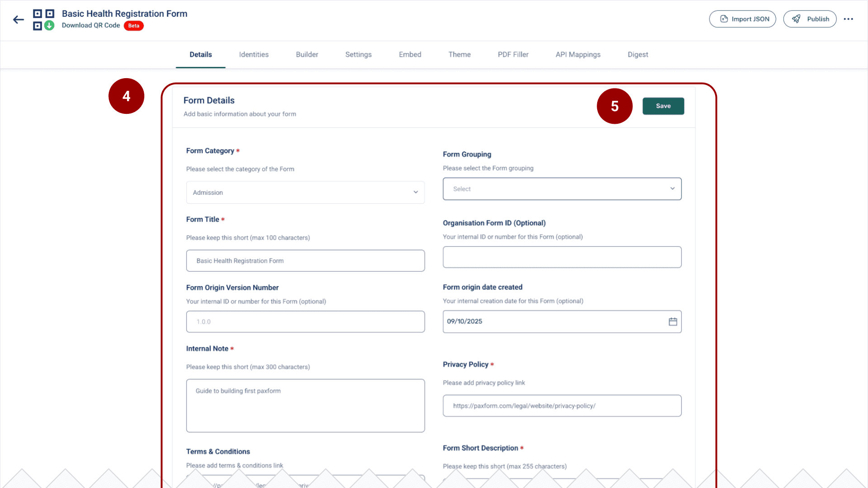Image resolution: width=868 pixels, height=488 pixels.
Task: Click the Download QR Code link
Action: (x=91, y=25)
